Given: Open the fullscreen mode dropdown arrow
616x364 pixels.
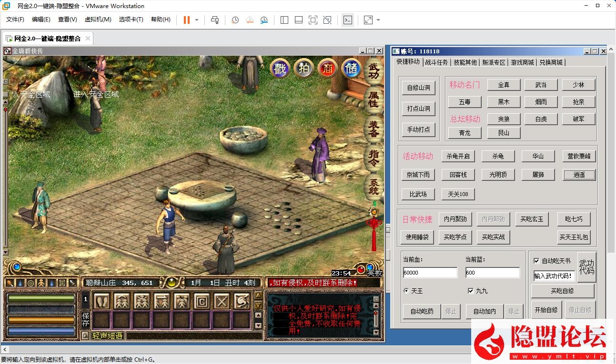Looking at the screenshot, I should coord(378,20).
